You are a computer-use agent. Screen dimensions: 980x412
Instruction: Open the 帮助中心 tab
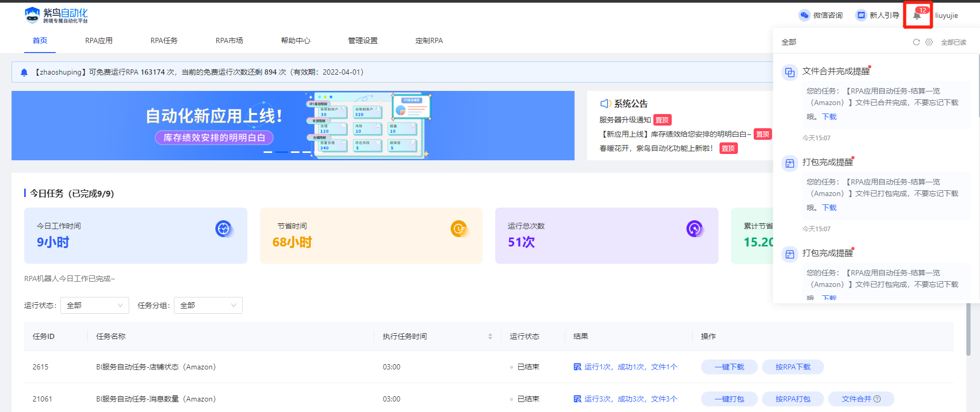click(x=296, y=40)
